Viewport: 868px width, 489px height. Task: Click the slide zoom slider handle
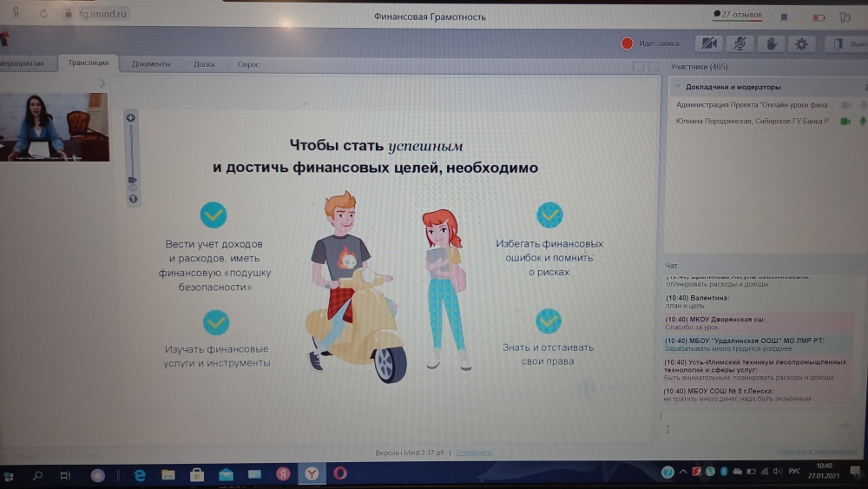pos(133,181)
